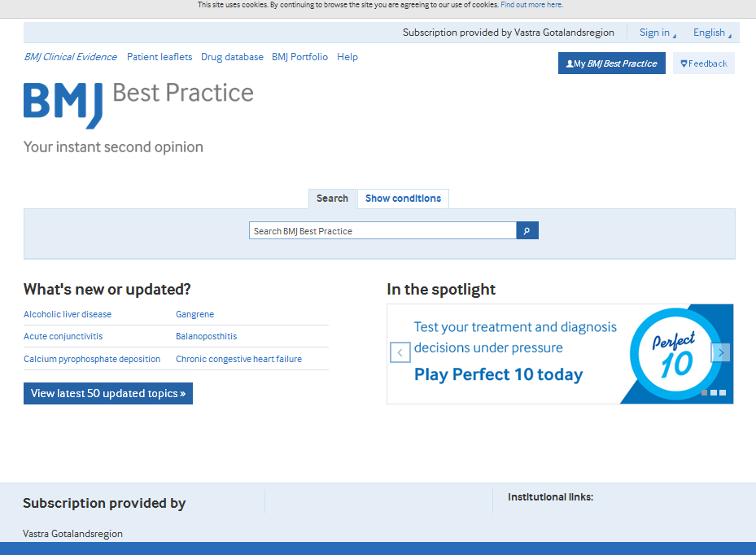756x555 pixels.
Task: Click Vastra Gotalandsregion footer text
Action: click(x=72, y=534)
